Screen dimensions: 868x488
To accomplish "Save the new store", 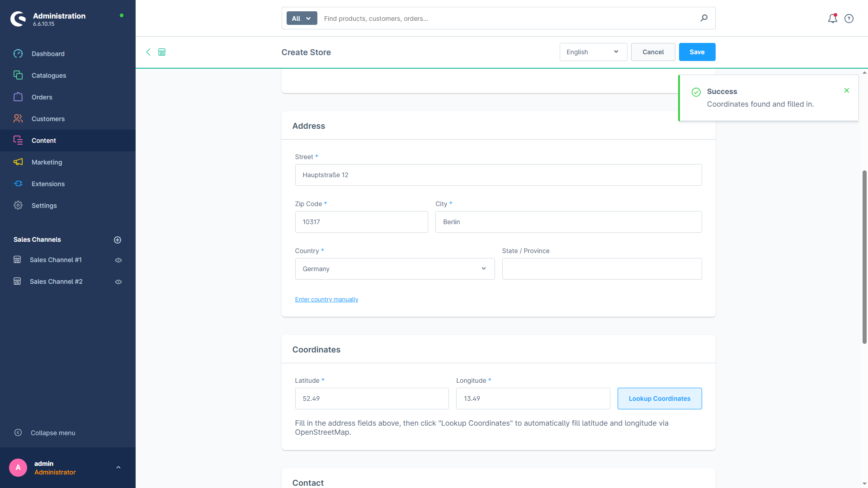I will point(697,52).
